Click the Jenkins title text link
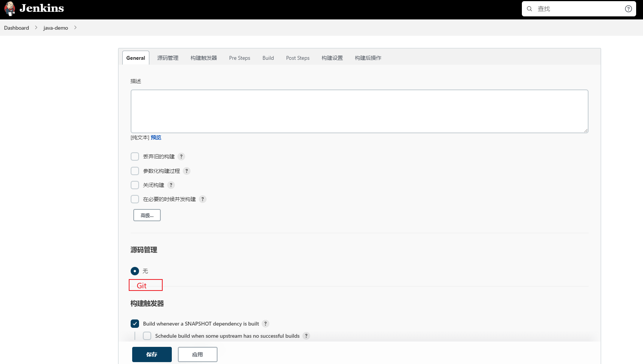The image size is (643, 364). point(42,8)
